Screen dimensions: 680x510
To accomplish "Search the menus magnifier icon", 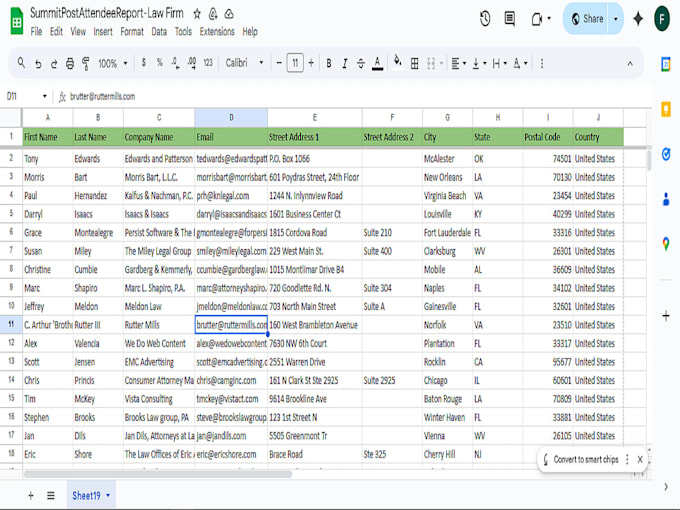I will click(x=21, y=63).
